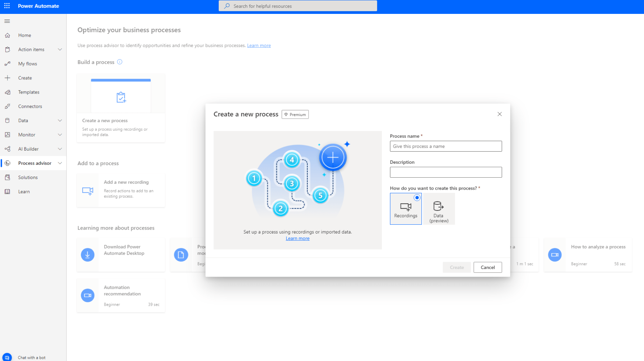Collapse the left navigation hamburger menu
The width and height of the screenshot is (644, 361).
point(7,21)
